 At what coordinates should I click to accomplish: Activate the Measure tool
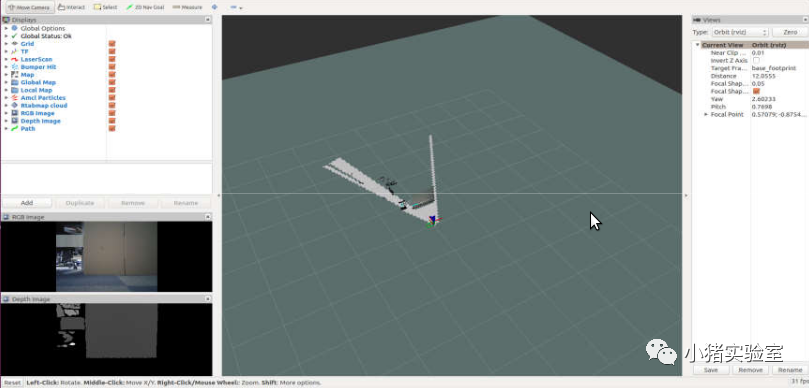pos(187,7)
